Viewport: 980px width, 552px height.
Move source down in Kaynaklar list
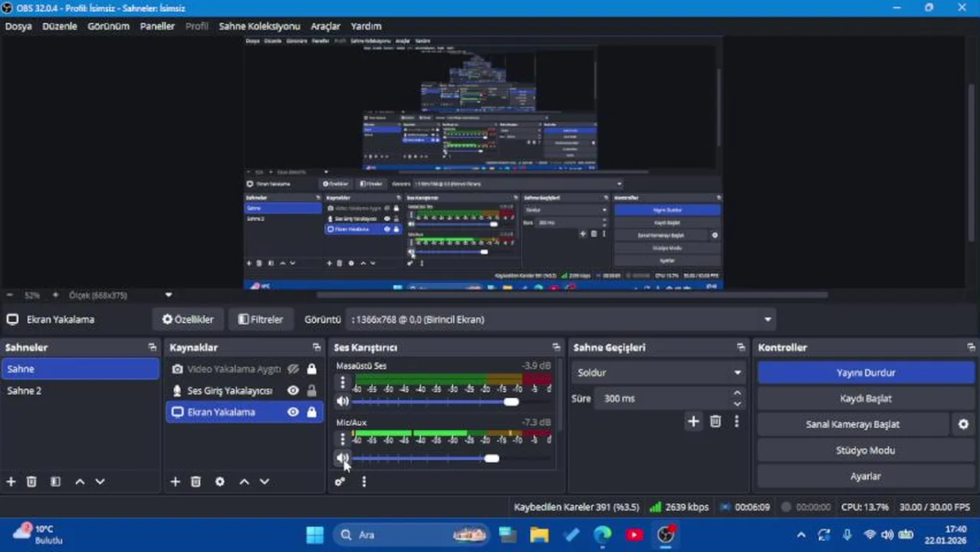point(265,481)
